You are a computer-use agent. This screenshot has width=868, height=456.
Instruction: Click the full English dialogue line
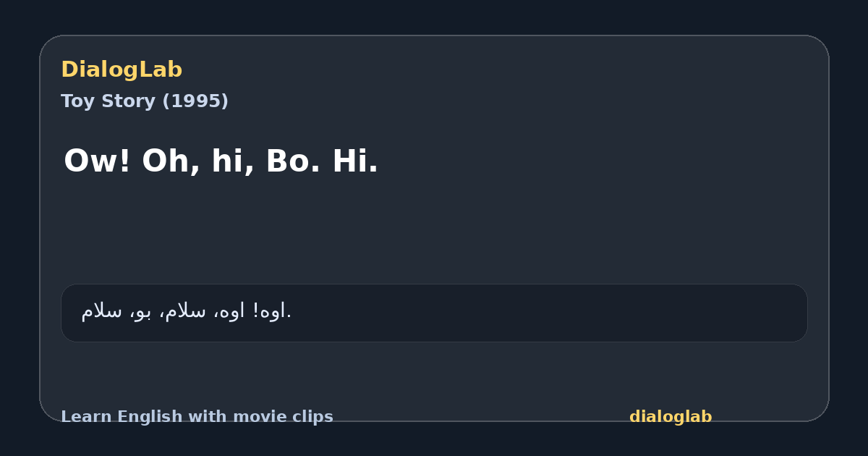click(221, 161)
